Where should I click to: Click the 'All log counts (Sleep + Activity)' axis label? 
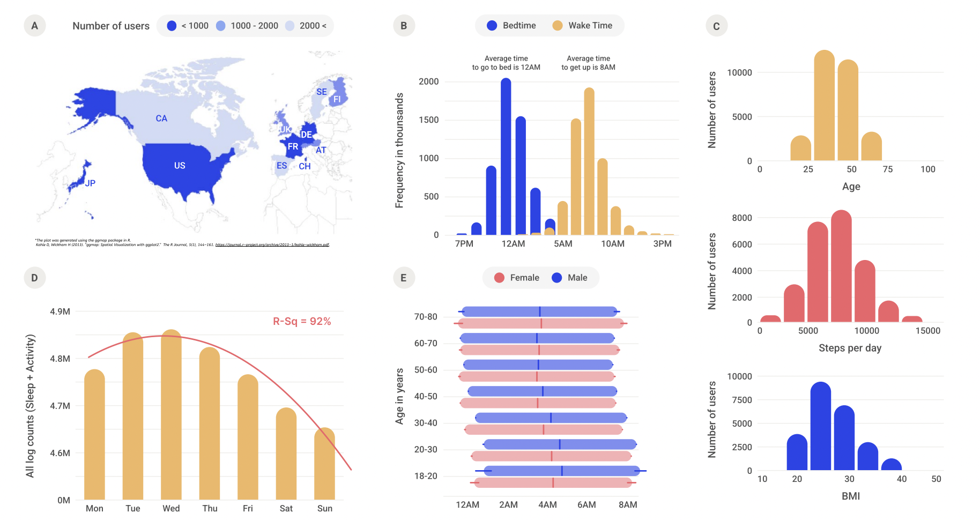[x=30, y=406]
